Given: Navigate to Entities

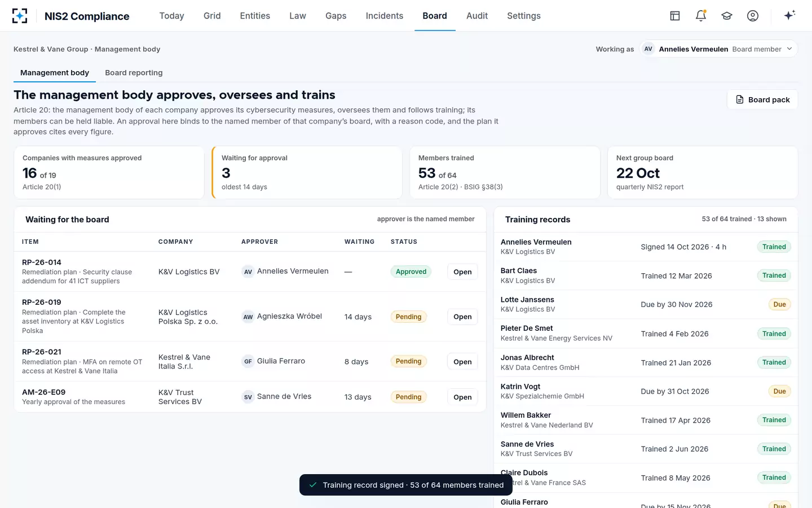Looking at the screenshot, I should coord(255,16).
